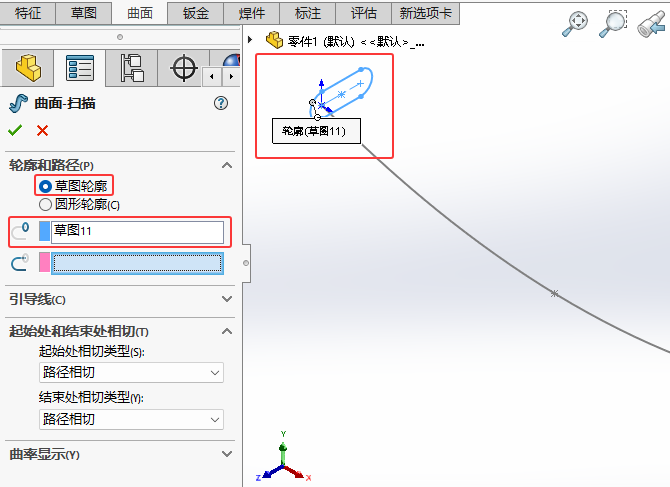Switch to the 评估 tab
This screenshot has width=670, height=487.
tap(364, 13)
